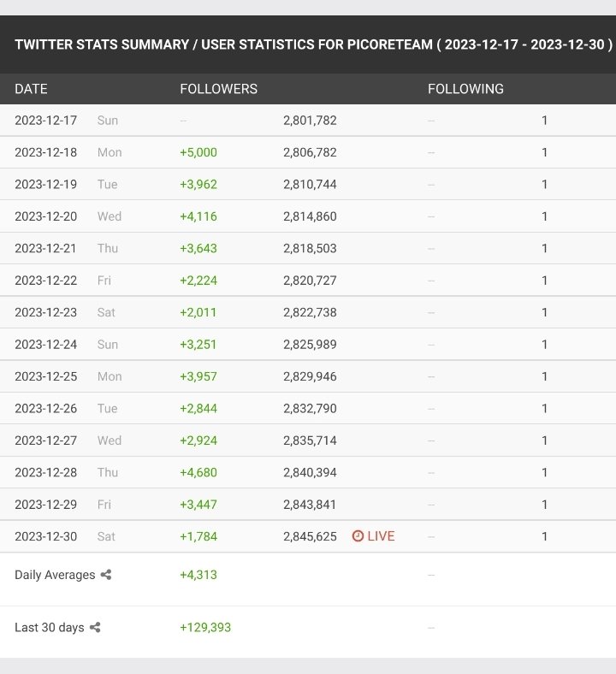Click follower total 2,814,860
Screen dimensions: 616x674
tap(310, 216)
